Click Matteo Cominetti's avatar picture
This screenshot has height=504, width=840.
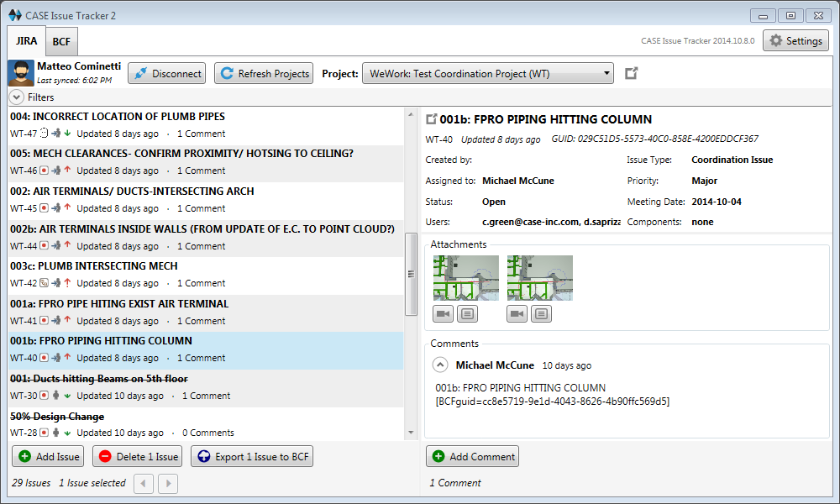21,73
